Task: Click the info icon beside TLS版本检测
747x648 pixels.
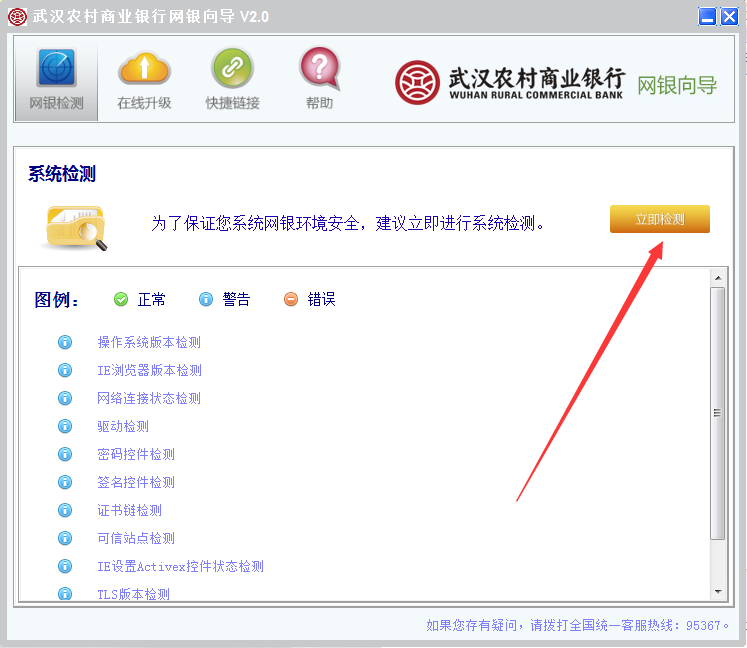Action: pos(65,594)
